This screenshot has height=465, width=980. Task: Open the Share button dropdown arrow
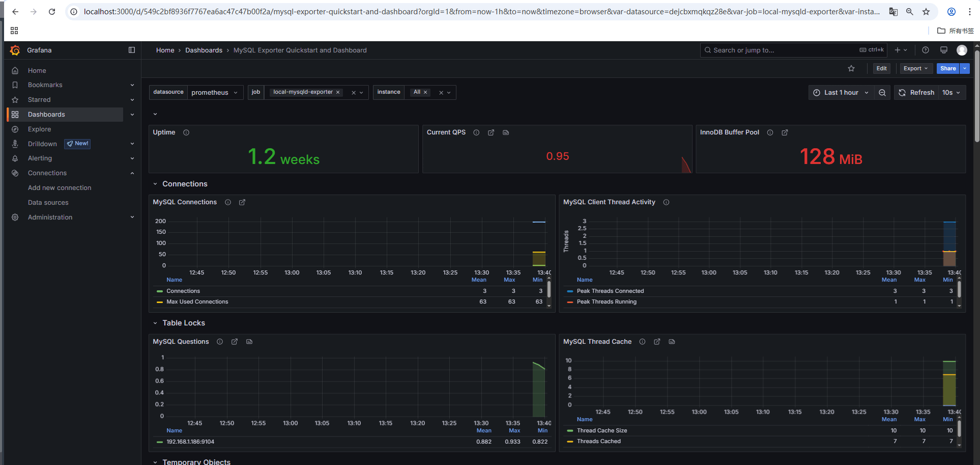pos(965,68)
